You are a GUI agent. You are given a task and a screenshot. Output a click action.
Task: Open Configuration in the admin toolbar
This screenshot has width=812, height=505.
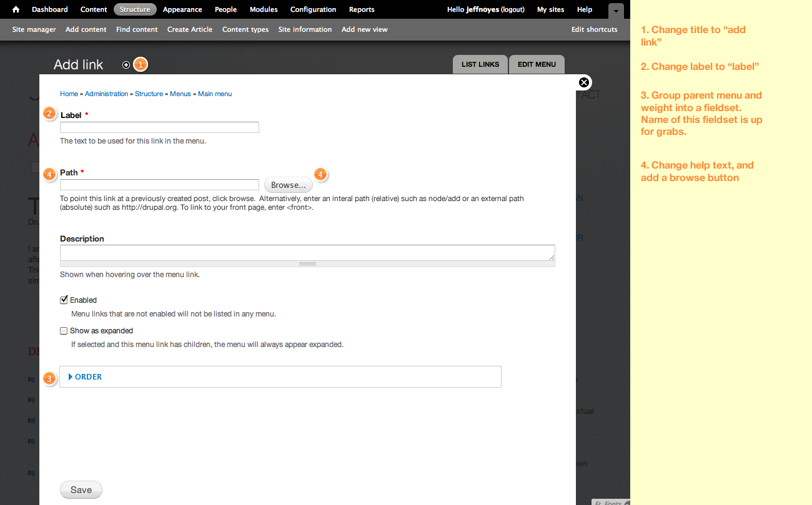pos(314,9)
